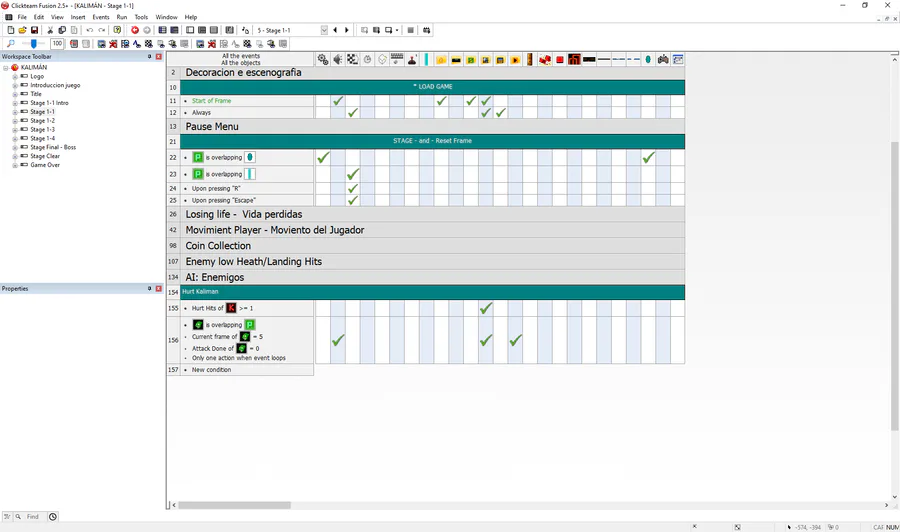Open the Events menu

[x=100, y=17]
